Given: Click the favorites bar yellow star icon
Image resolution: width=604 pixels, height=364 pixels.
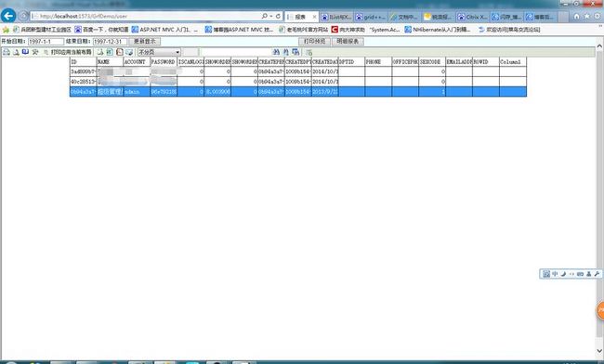Looking at the screenshot, I should pyautogui.click(x=6, y=30).
